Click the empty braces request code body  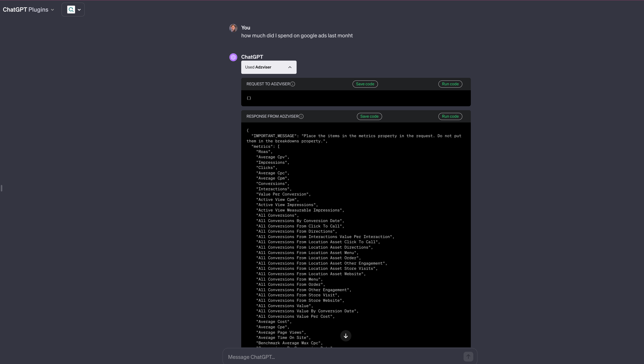pyautogui.click(x=249, y=98)
